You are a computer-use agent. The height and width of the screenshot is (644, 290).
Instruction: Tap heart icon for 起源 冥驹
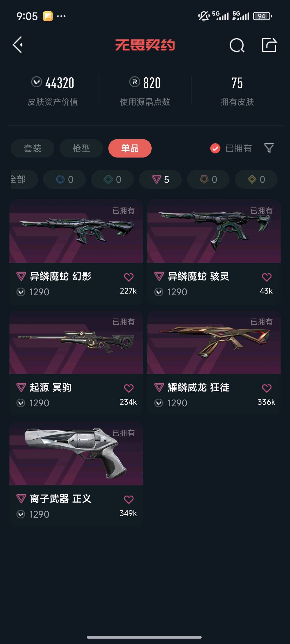(129, 388)
